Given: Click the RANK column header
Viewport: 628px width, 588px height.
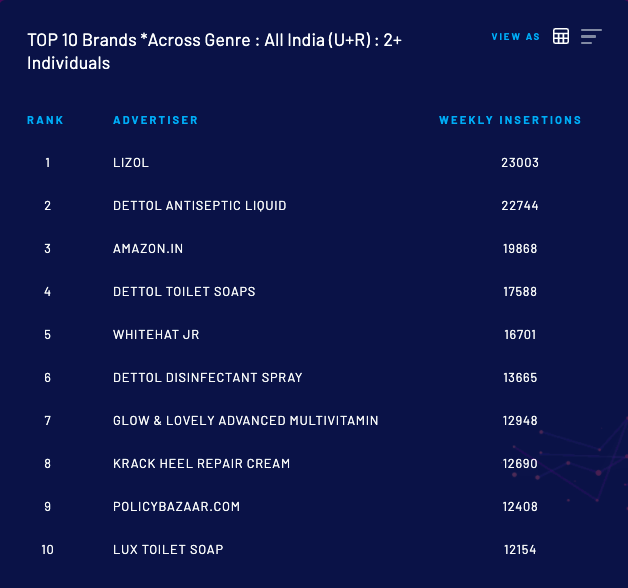Looking at the screenshot, I should (45, 120).
